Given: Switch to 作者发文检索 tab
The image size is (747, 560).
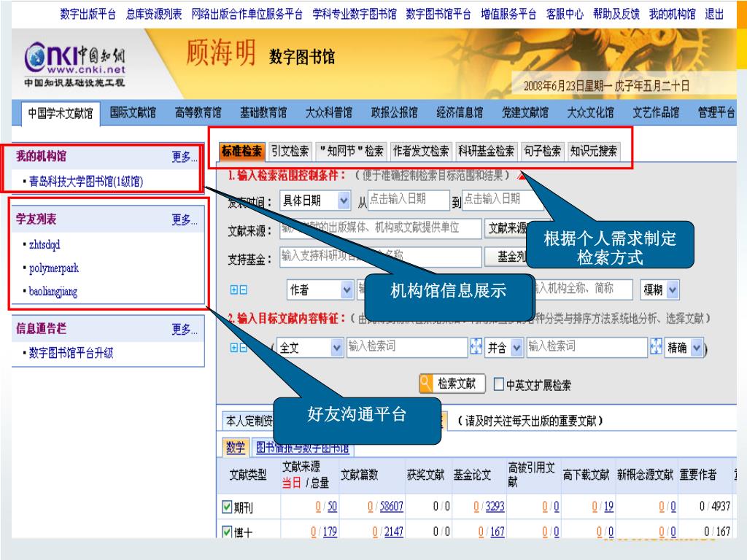Looking at the screenshot, I should 421,152.
